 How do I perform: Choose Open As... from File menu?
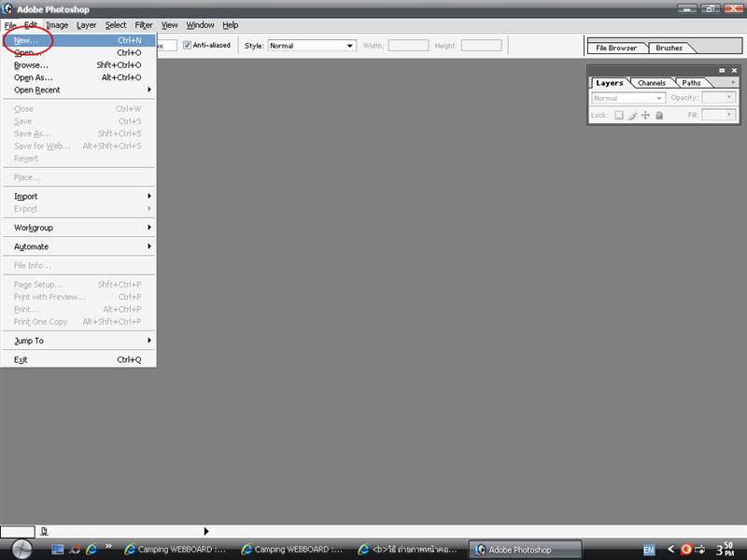[x=34, y=77]
